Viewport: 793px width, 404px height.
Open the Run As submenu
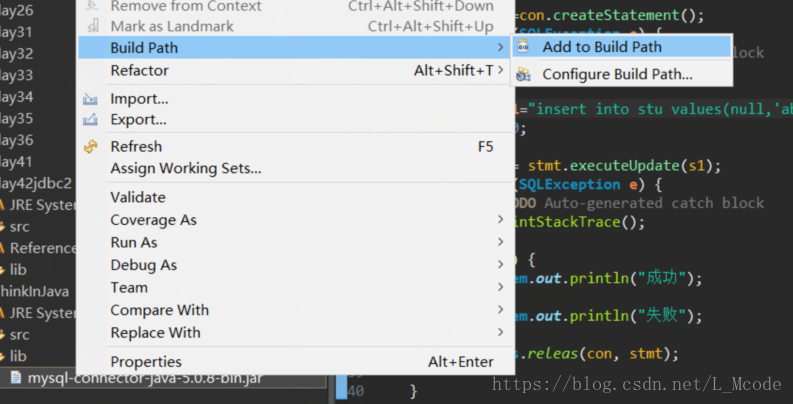pos(295,242)
